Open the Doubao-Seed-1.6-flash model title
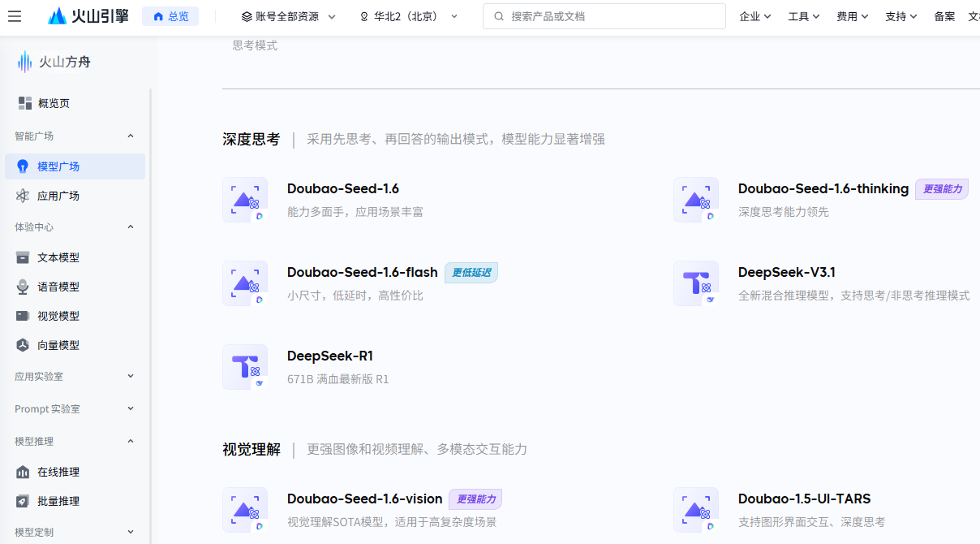Image resolution: width=980 pixels, height=544 pixels. (363, 272)
